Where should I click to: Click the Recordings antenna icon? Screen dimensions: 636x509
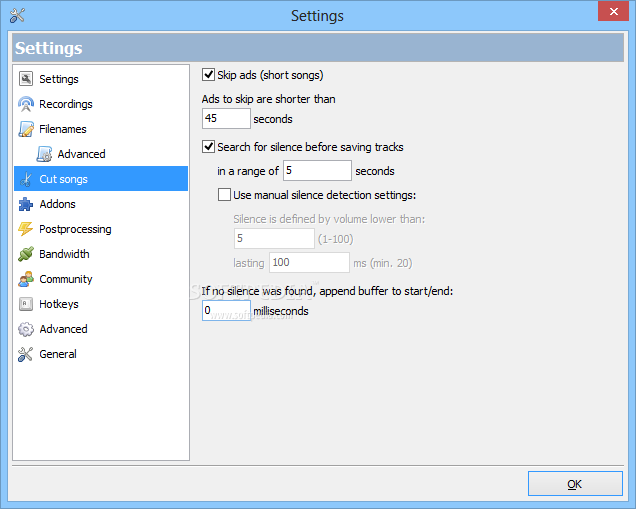click(x=26, y=104)
